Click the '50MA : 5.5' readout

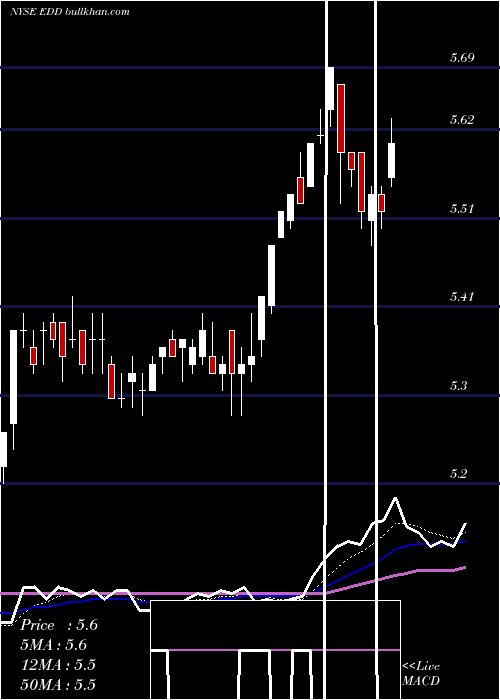[x=58, y=684]
